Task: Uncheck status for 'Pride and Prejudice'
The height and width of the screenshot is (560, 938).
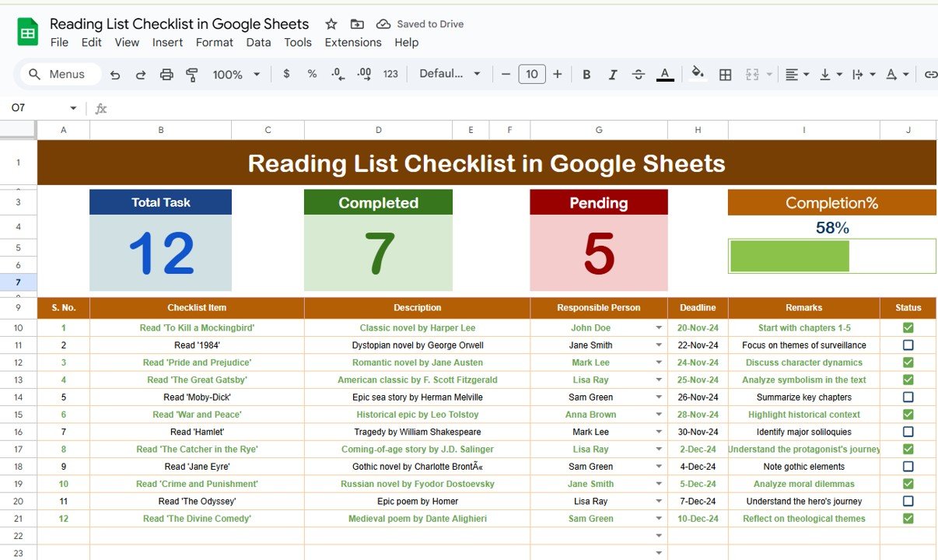Action: 908,362
